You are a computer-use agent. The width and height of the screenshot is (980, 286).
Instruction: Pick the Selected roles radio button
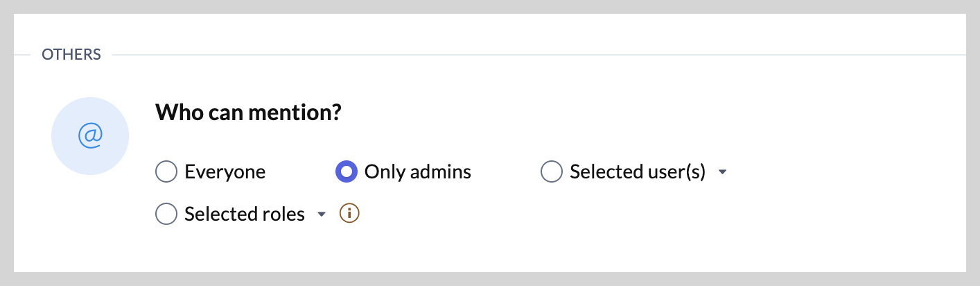[166, 214]
